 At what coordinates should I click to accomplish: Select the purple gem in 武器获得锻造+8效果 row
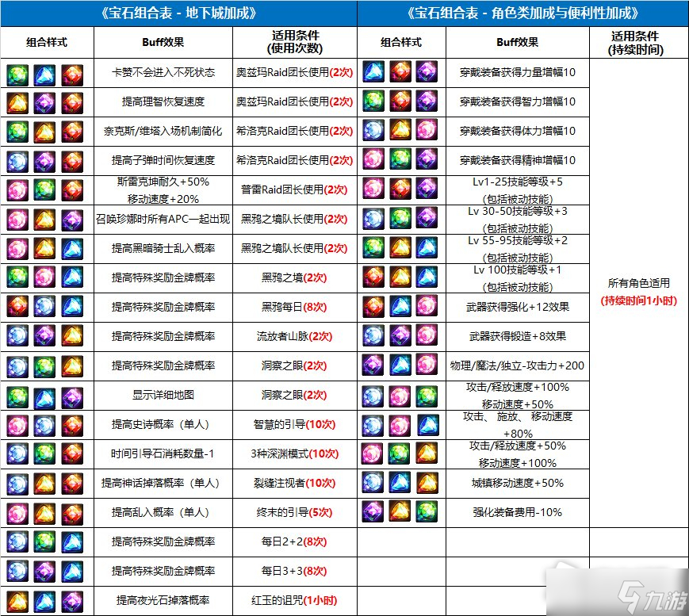400,335
